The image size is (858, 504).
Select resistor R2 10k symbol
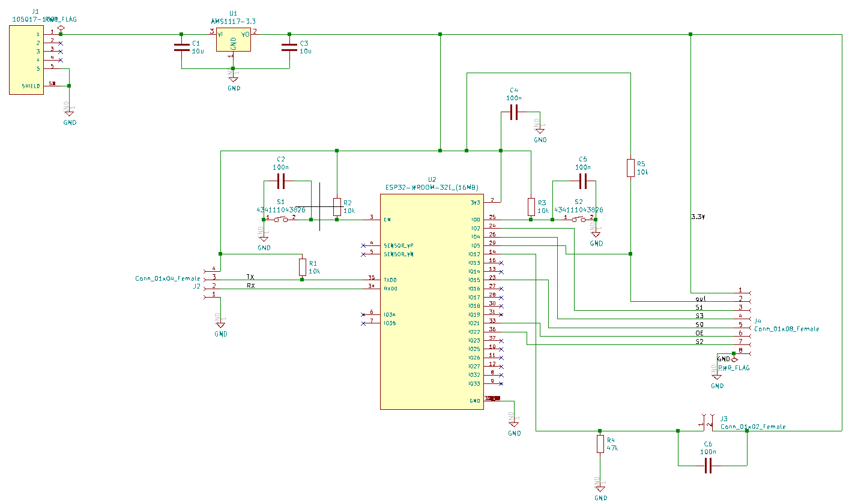(x=337, y=207)
